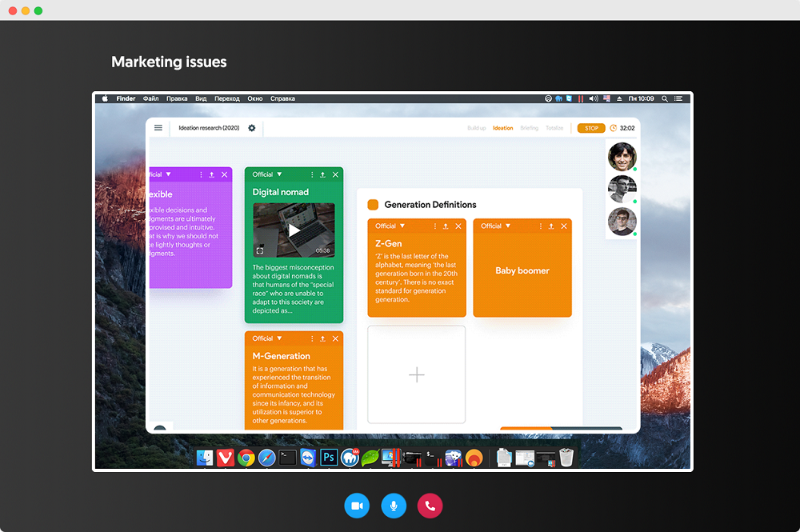
Task: Open the input language flag menu
Action: [606, 98]
